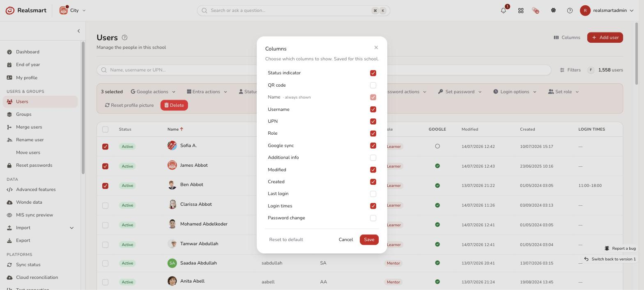644x290 pixels.
Task: Click Reset to default
Action: point(286,239)
